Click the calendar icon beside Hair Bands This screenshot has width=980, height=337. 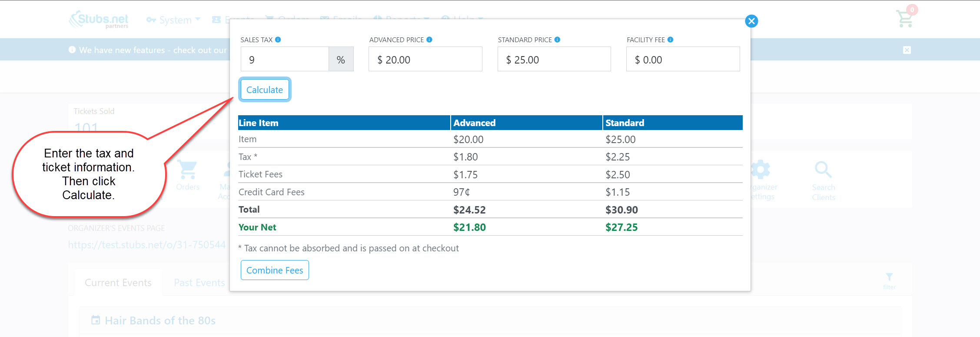96,320
